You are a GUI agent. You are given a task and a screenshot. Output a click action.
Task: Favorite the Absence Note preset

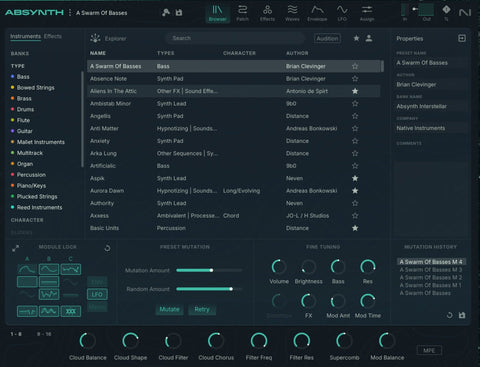355,79
